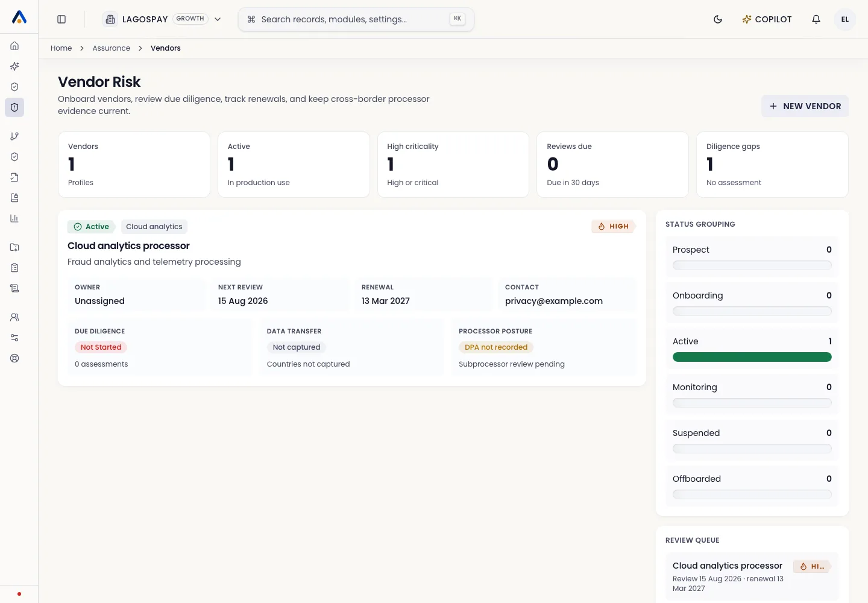
Task: Open the sliders settings sidebar icon
Action: click(x=14, y=338)
